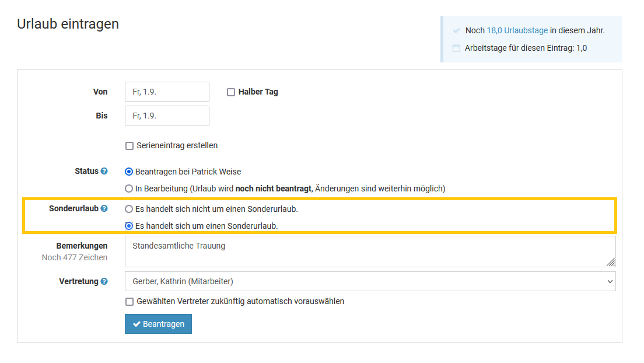Check 'Gewählten Vertreter zukünftig automatisch vorauswählen'
The width and height of the screenshot is (644, 363).
point(129,302)
